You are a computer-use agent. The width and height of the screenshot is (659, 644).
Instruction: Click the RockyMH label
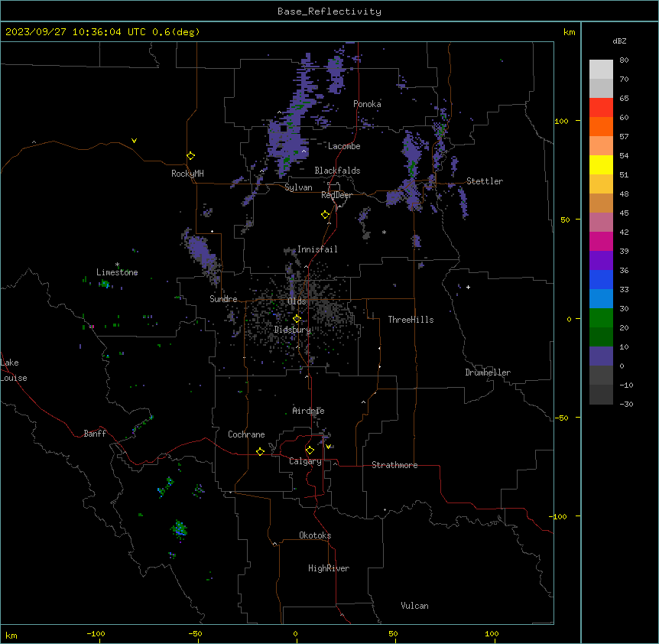[187, 174]
